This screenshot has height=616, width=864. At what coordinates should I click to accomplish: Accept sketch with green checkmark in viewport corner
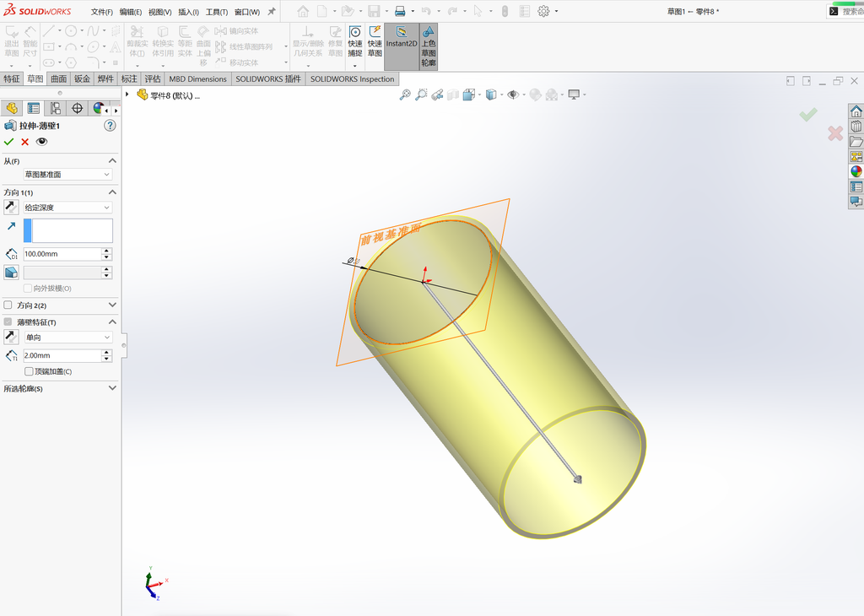coord(808,115)
